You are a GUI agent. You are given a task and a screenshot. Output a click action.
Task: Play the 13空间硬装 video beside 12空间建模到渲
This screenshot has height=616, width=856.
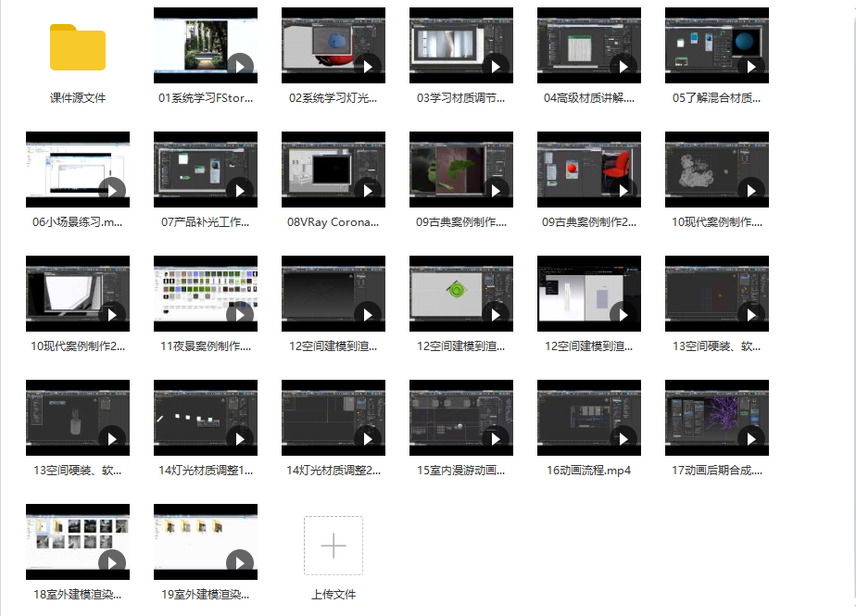pyautogui.click(x=751, y=315)
